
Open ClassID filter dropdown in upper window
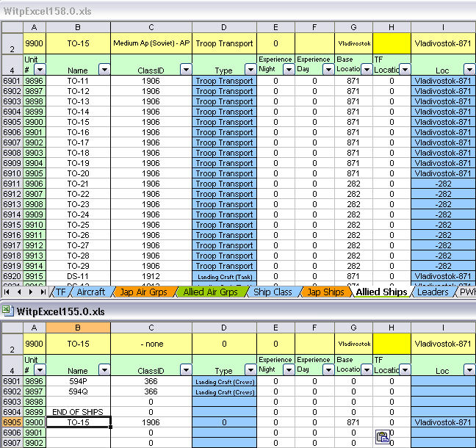[x=186, y=70]
